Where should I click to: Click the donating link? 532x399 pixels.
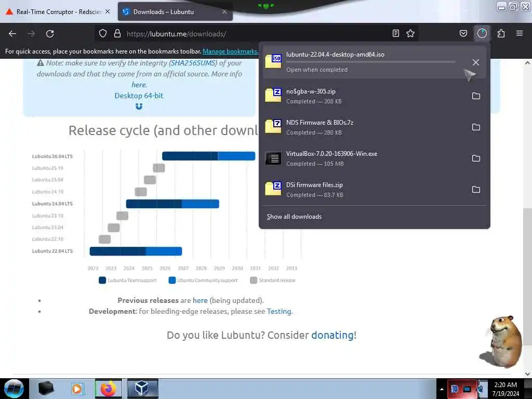tap(332, 335)
